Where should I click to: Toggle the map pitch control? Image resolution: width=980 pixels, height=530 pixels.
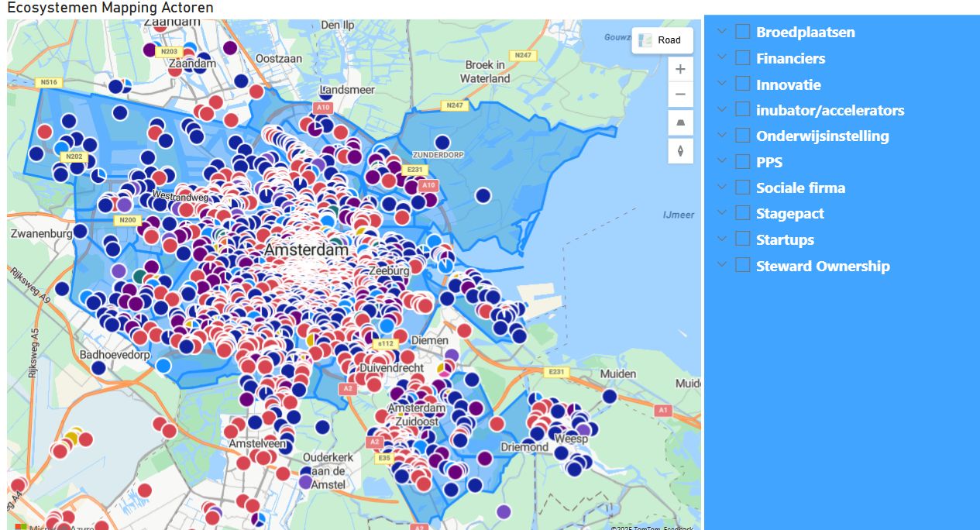pos(680,123)
